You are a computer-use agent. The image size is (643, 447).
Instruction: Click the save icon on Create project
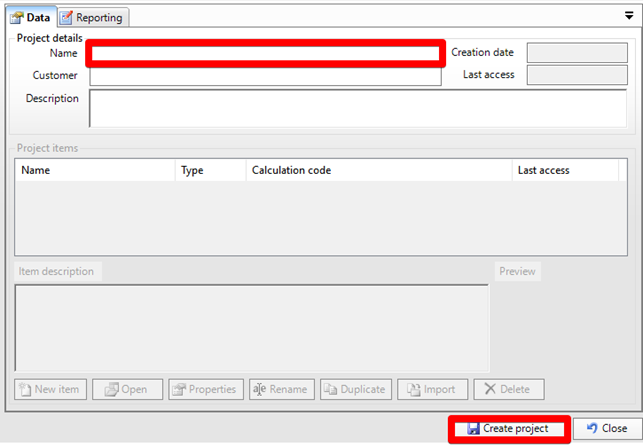(473, 429)
